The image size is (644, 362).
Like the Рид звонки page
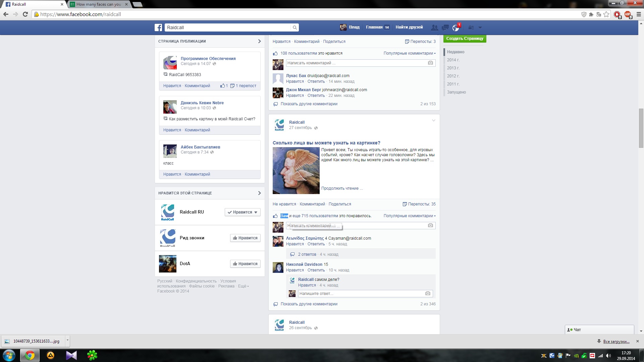pyautogui.click(x=245, y=238)
